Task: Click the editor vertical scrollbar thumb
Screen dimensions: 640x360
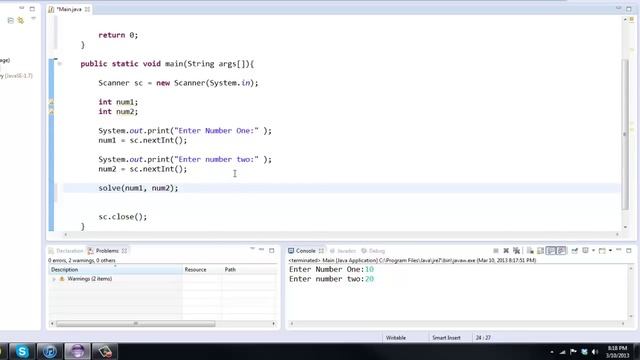Action: click(x=625, y=135)
